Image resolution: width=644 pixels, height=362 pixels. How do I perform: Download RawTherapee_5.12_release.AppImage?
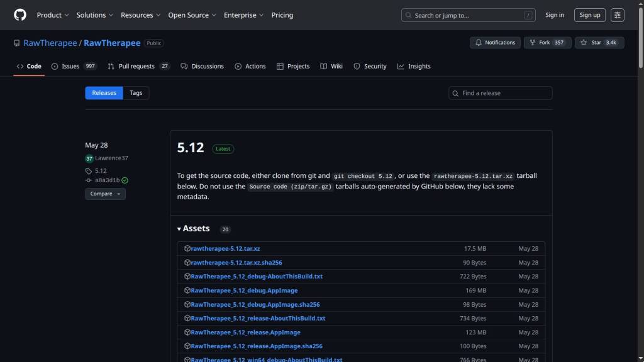[246, 332]
